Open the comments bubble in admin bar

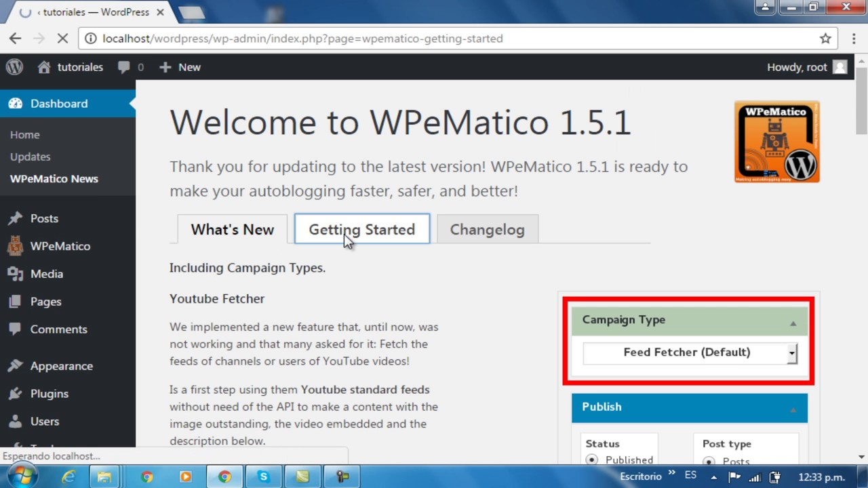(130, 67)
